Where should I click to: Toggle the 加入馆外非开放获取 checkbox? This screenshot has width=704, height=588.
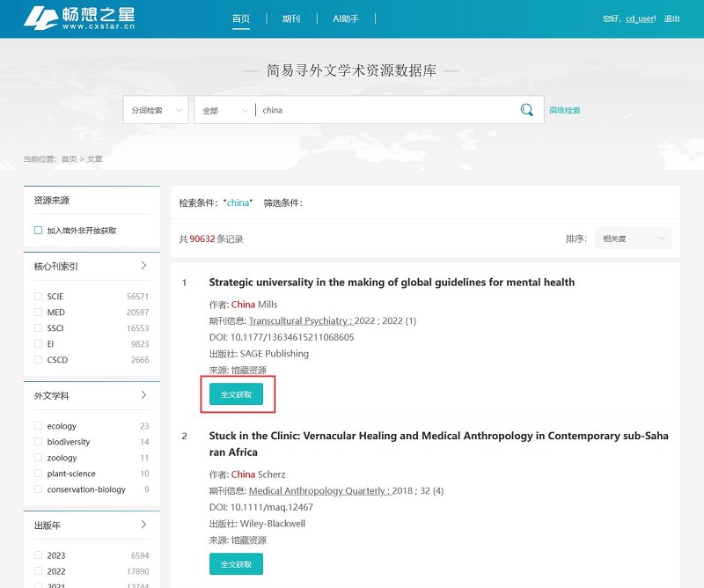(38, 231)
